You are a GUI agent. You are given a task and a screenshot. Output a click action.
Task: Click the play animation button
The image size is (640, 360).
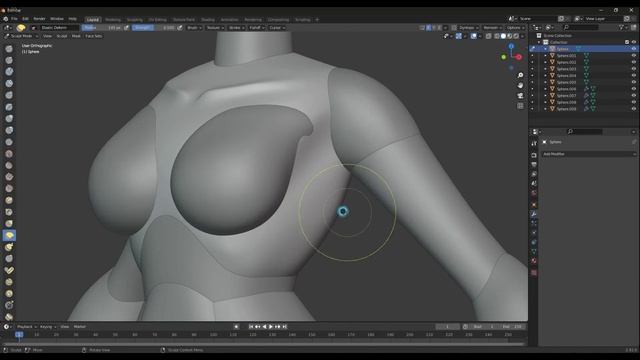pyautogui.click(x=271, y=327)
